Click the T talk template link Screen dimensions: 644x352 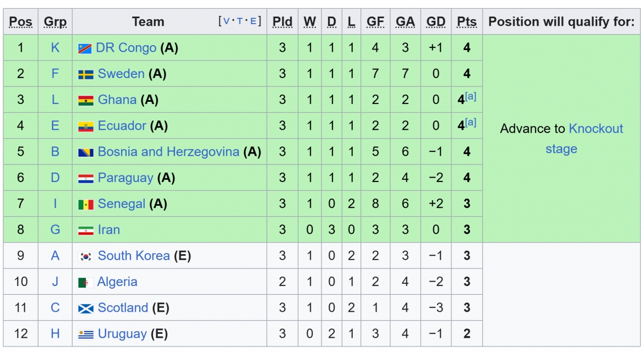[240, 21]
